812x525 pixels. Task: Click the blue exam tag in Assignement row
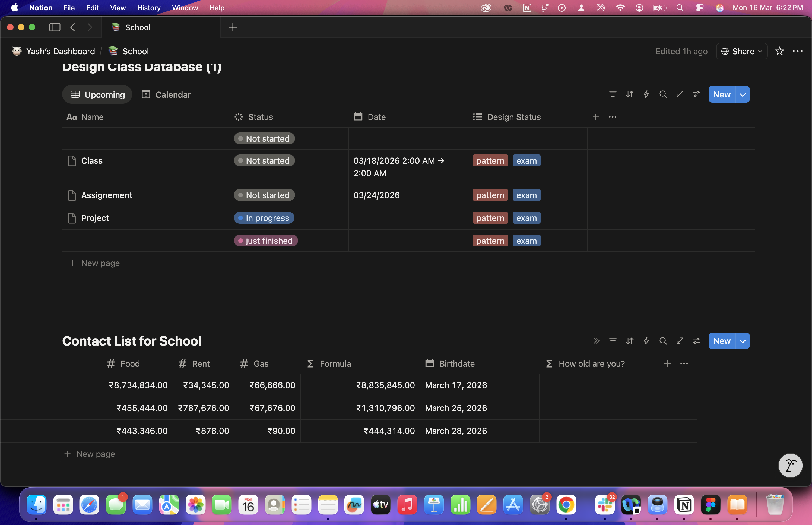click(526, 195)
